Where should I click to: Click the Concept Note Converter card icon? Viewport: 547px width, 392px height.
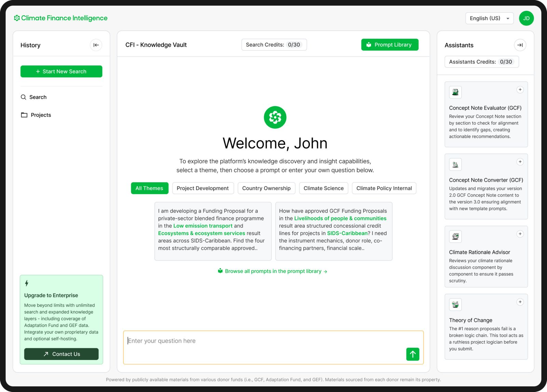[455, 164]
